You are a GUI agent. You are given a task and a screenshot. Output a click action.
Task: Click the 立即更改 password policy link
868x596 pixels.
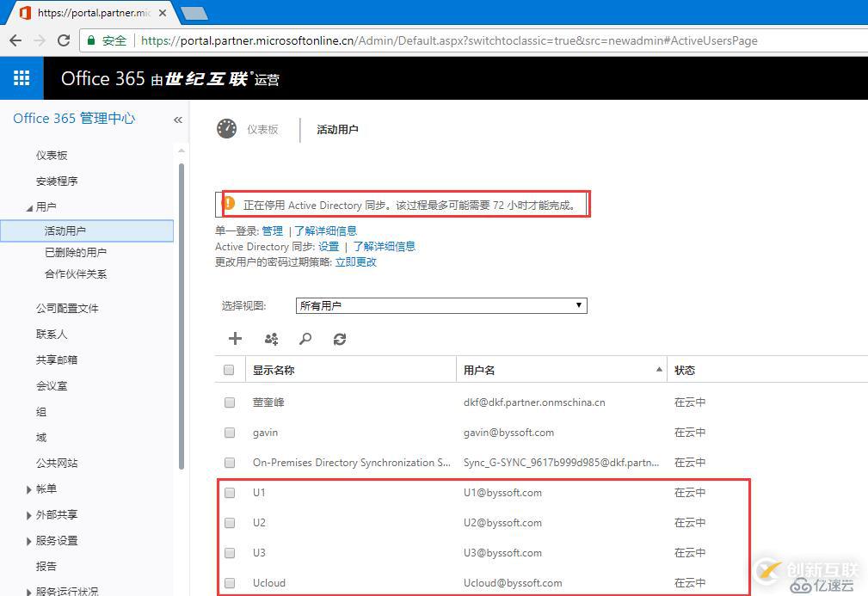pyautogui.click(x=355, y=261)
